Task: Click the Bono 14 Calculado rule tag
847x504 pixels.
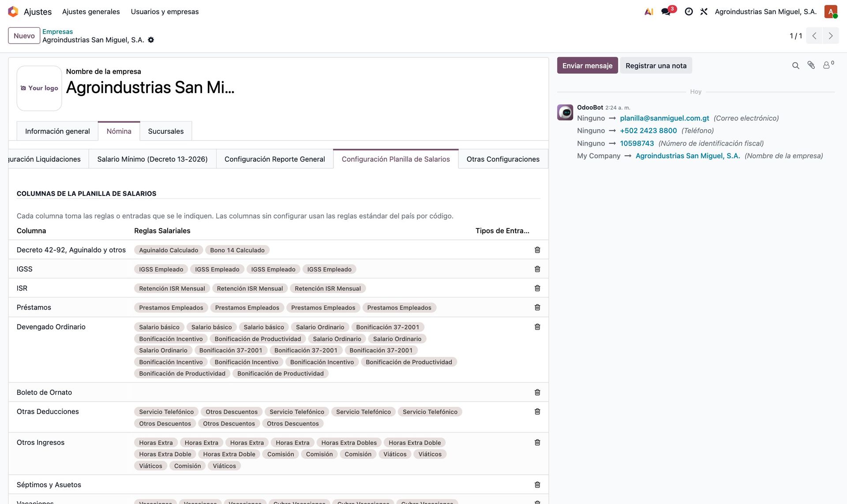Action: point(237,250)
